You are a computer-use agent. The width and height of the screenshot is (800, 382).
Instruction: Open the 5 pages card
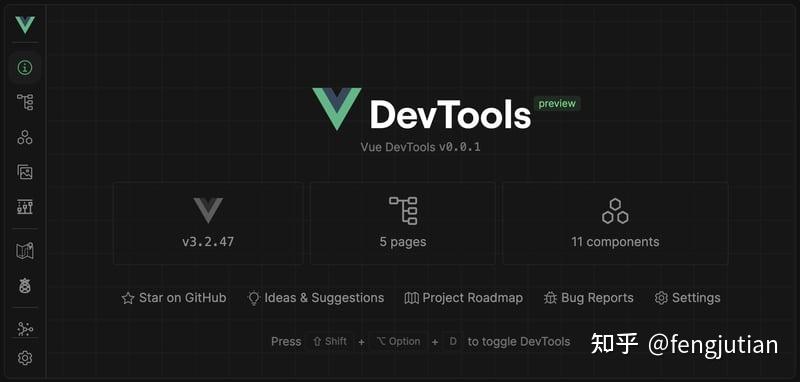click(x=403, y=223)
